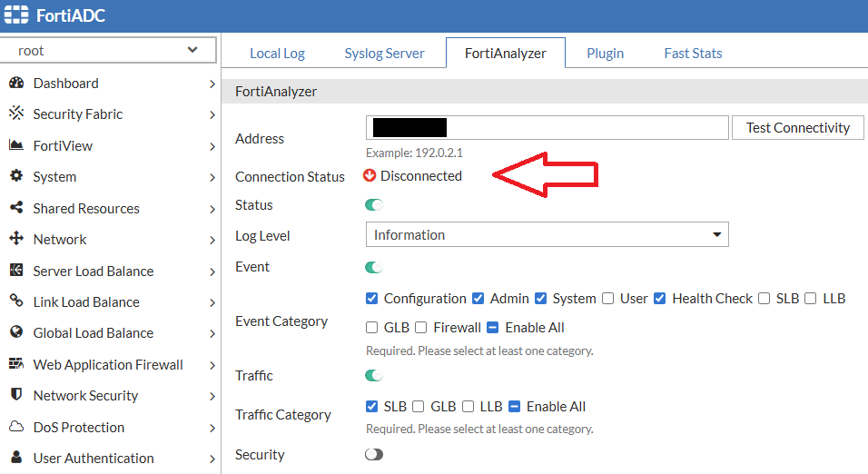
Task: Click the Security Fabric icon
Action: click(x=16, y=114)
